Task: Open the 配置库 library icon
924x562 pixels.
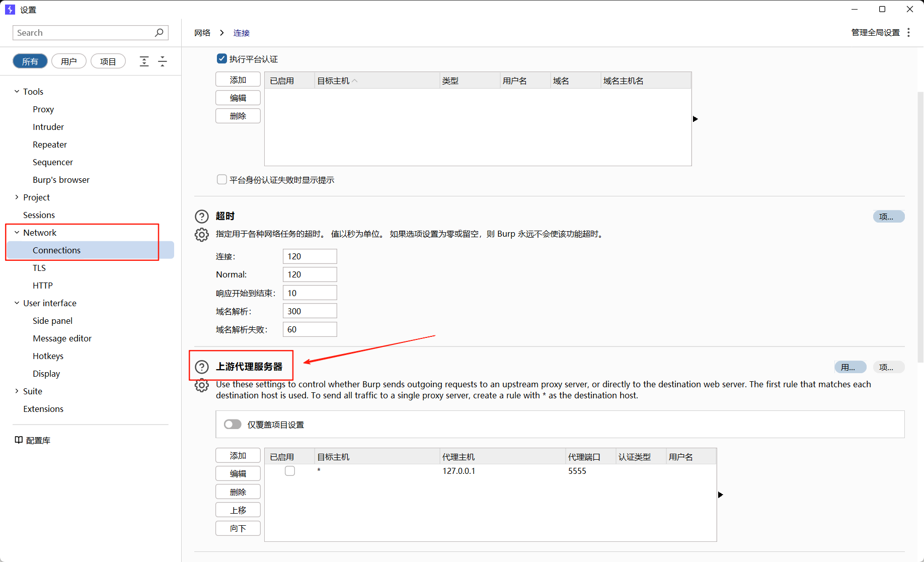Action: point(19,440)
